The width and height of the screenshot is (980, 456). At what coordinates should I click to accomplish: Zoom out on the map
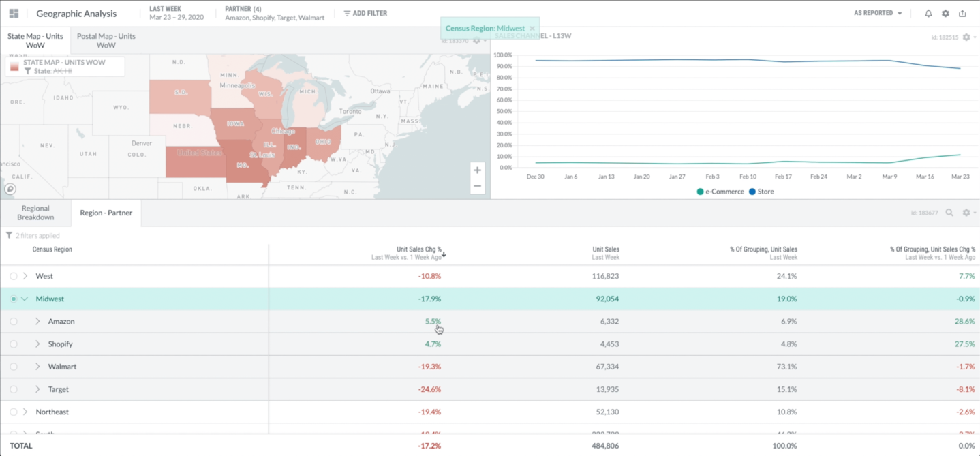(477, 186)
